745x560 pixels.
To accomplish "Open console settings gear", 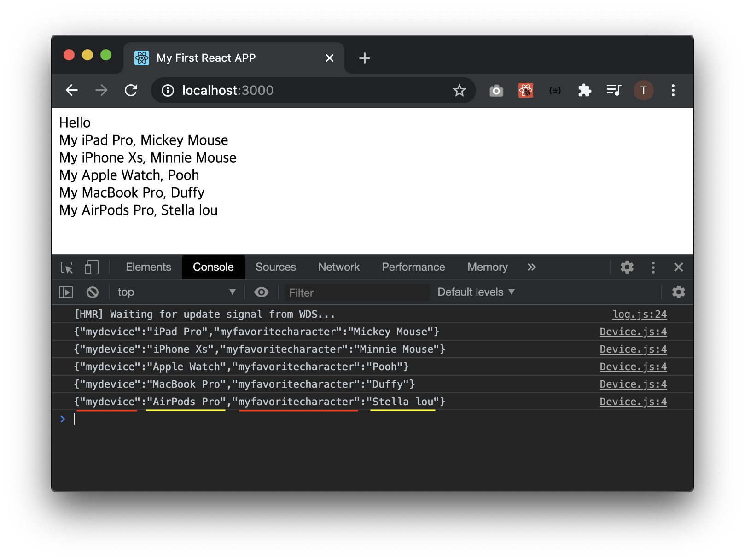I will tap(678, 292).
